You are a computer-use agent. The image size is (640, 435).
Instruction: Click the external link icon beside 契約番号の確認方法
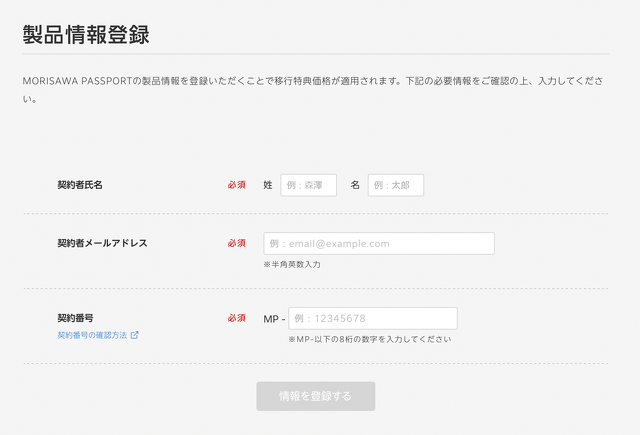(x=135, y=335)
